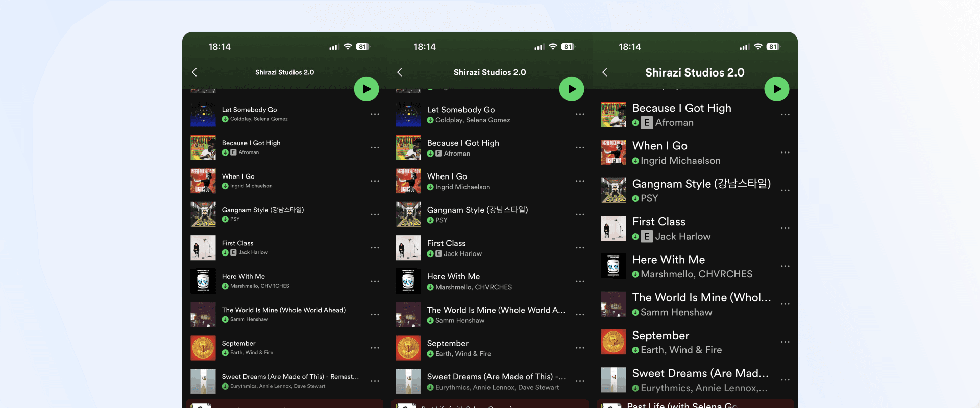Open more options for When I Go, left phone
The height and width of the screenshot is (408, 980).
(x=375, y=181)
